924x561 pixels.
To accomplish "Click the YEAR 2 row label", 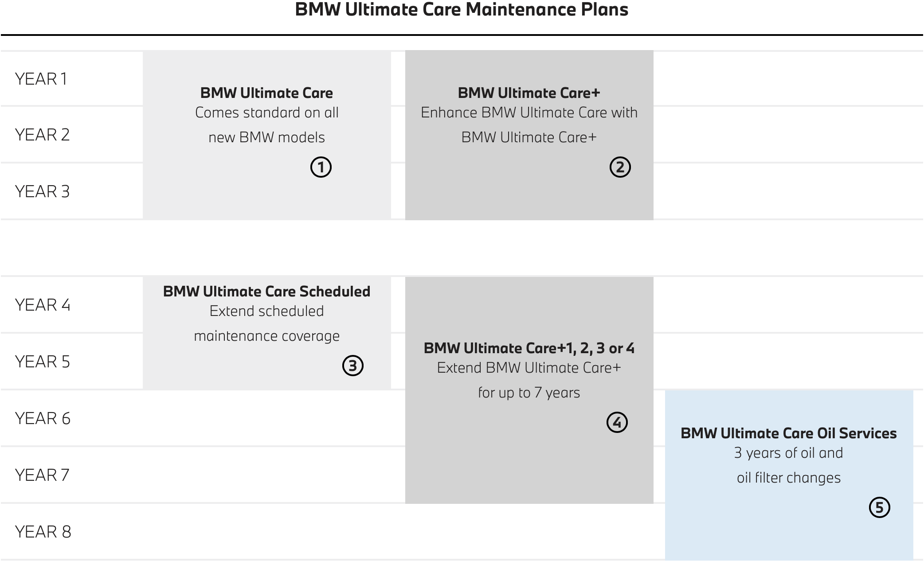I will point(43,135).
